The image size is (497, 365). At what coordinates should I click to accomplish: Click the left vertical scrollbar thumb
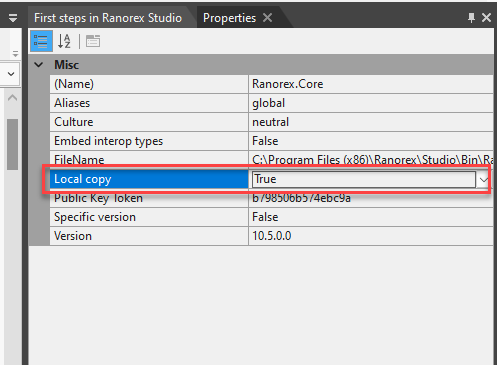pyautogui.click(x=13, y=144)
